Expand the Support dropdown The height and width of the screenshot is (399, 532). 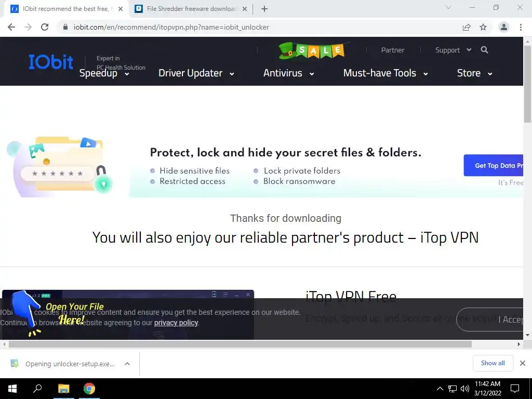coord(453,50)
